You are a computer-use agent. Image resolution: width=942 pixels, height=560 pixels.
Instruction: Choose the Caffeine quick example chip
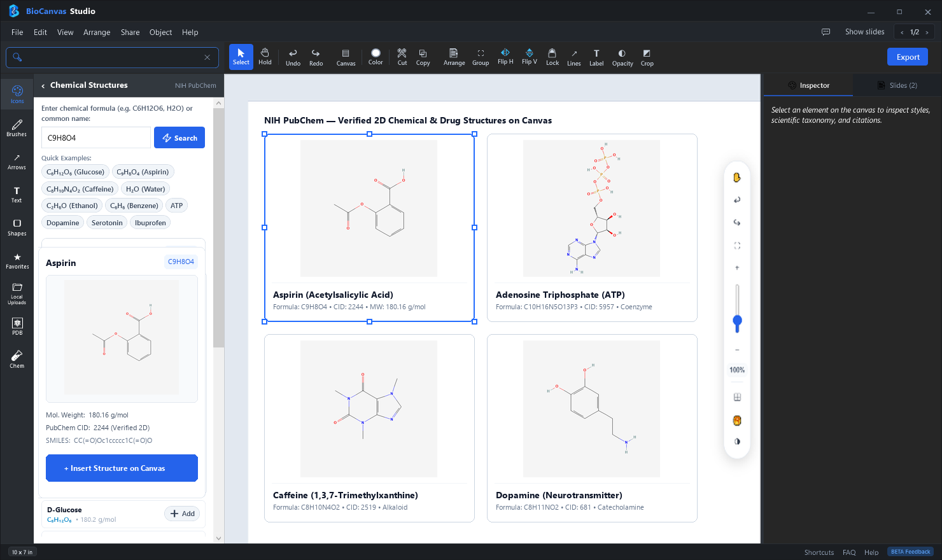pyautogui.click(x=80, y=189)
